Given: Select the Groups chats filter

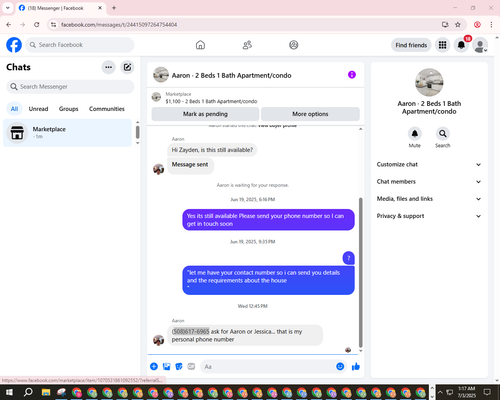Looking at the screenshot, I should click(68, 109).
